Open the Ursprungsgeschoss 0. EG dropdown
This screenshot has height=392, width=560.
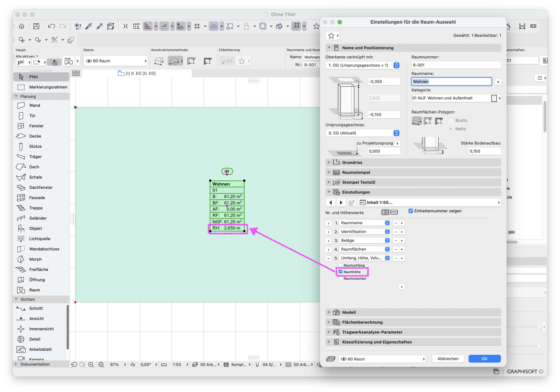tap(362, 133)
